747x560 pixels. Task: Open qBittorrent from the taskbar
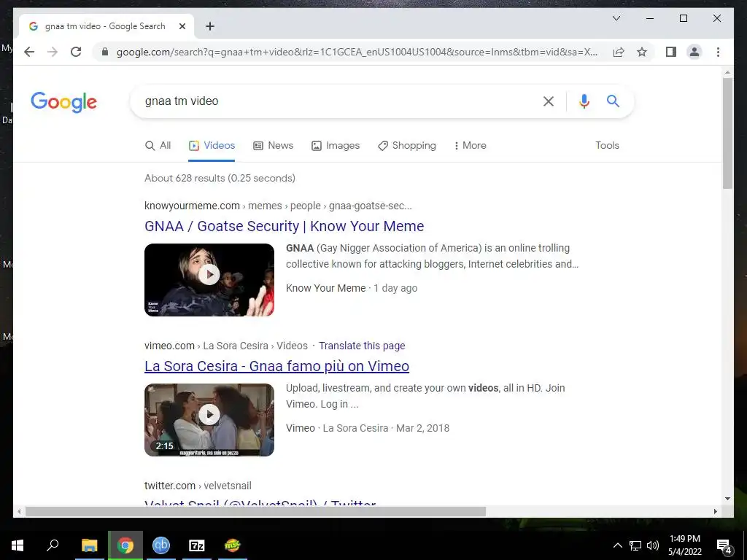[x=161, y=545]
